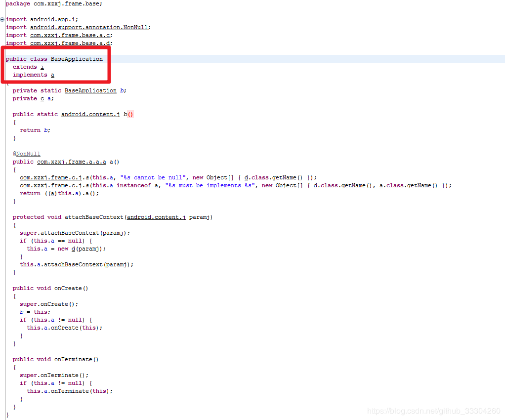Image resolution: width=505 pixels, height=420 pixels.
Task: Click the "%s must be implements %s" string literal
Action: pos(210,185)
